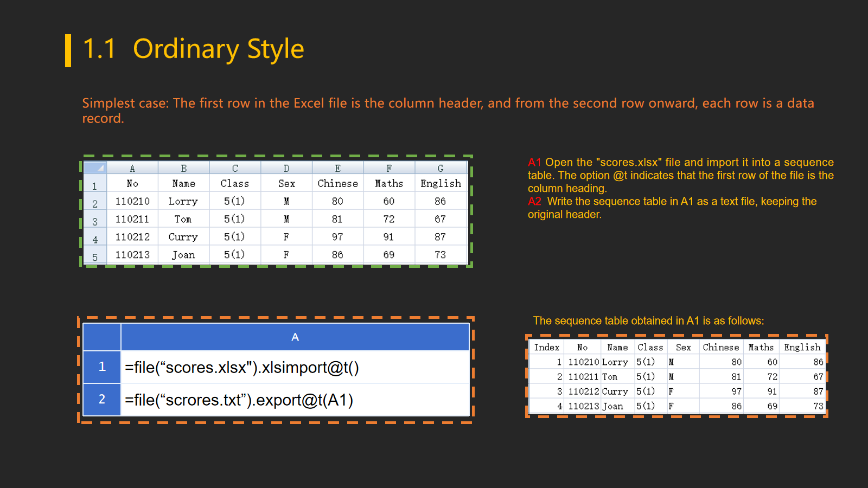Select the cell containing name Lorry in Excel
Image resolution: width=868 pixels, height=488 pixels.
click(183, 201)
